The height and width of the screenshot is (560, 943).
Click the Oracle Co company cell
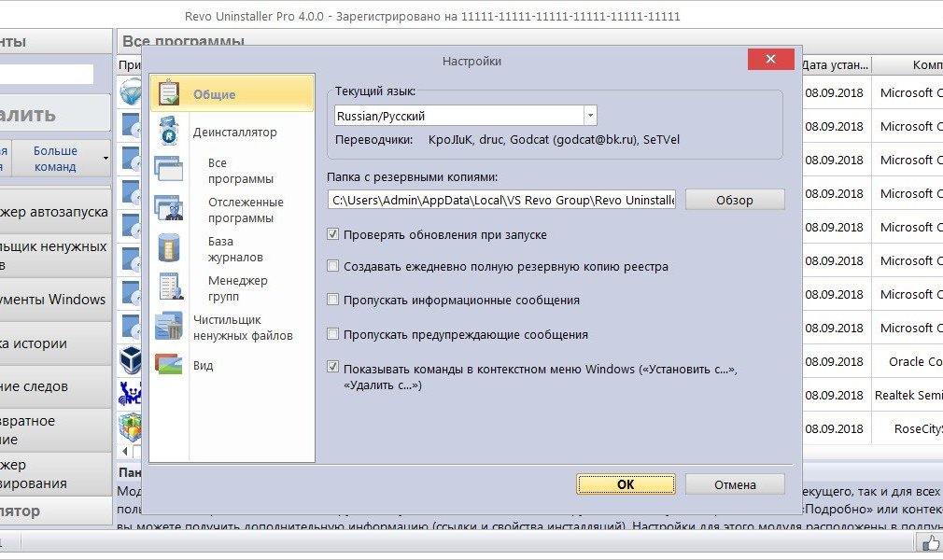pyautogui.click(x=908, y=361)
